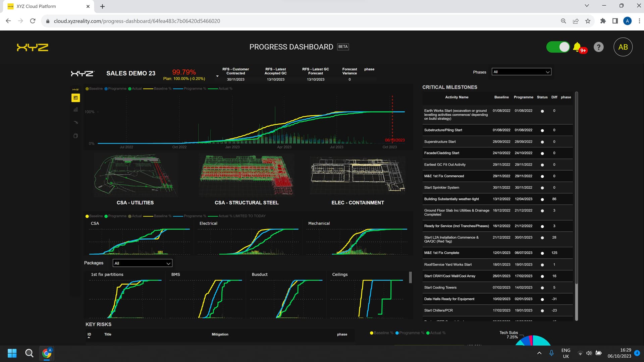Open the analytics chart icon in the sidebar
The width and height of the screenshot is (644, 362).
(x=75, y=109)
